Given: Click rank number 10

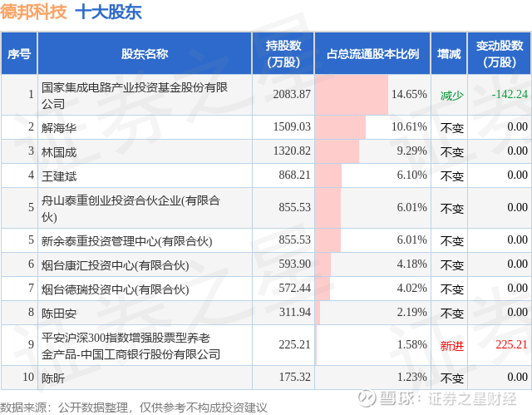Looking at the screenshot, I should point(28,377).
